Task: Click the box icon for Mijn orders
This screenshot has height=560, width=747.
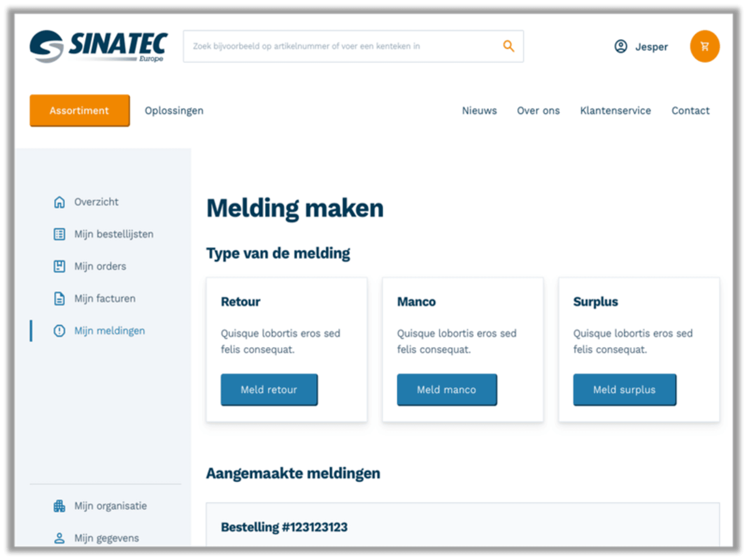Action: pos(59,266)
